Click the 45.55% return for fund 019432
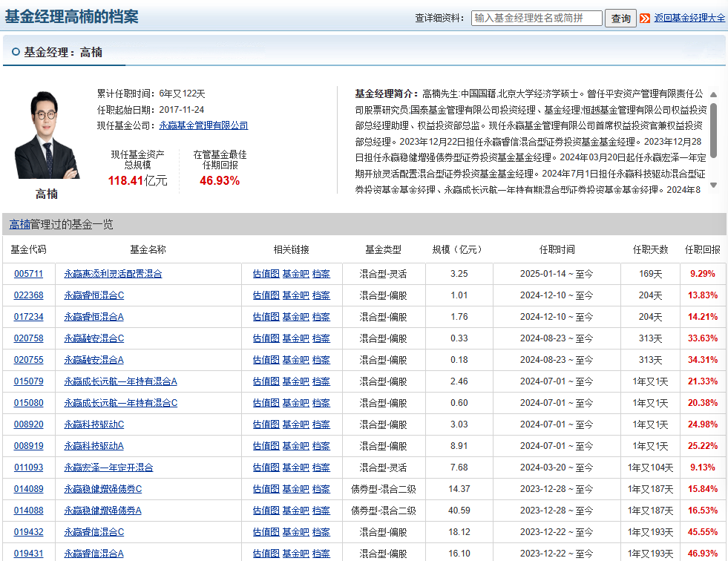 [x=703, y=532]
